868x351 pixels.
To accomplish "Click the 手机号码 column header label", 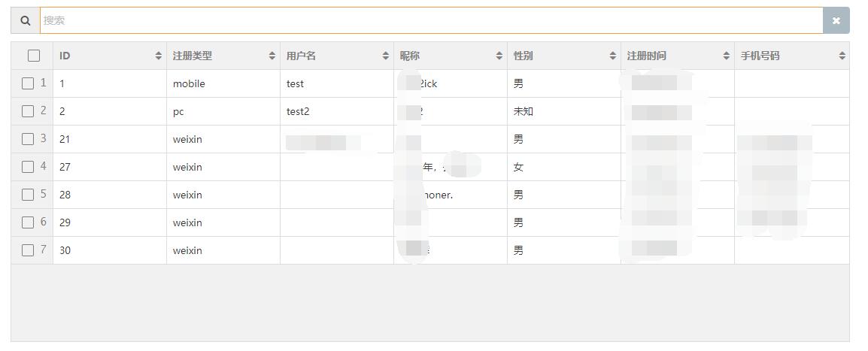I will 760,56.
